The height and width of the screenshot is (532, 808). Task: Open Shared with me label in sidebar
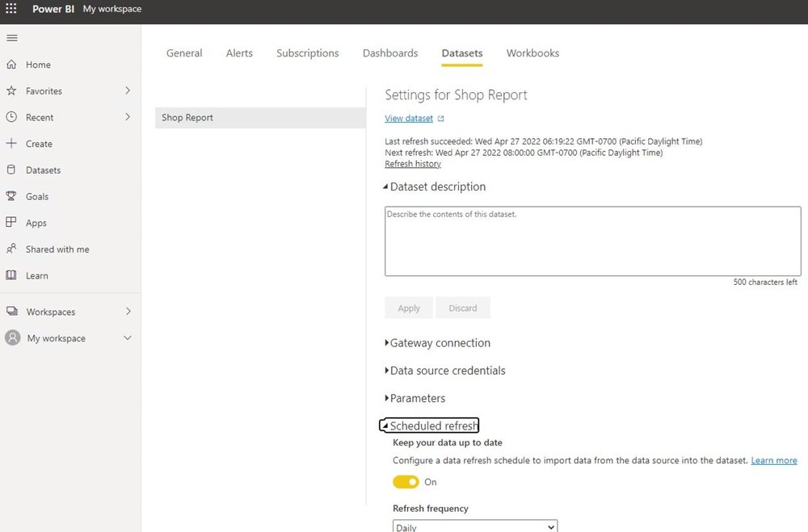point(57,249)
